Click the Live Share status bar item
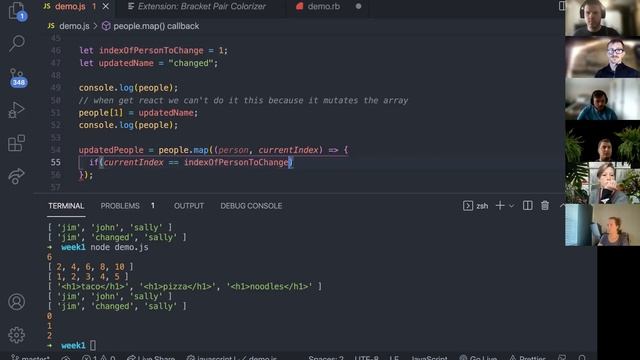 151,358
